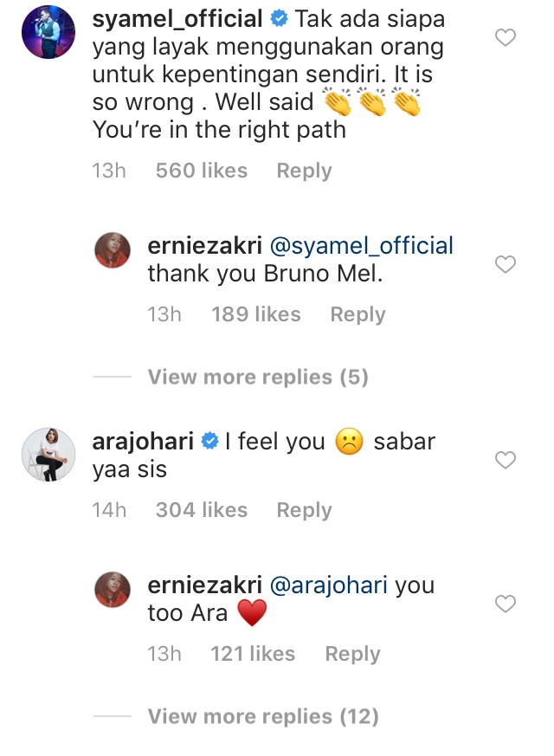Like erniezakri's 'thank you Bruno Mel' reply
This screenshot has width=554, height=756.
504,265
